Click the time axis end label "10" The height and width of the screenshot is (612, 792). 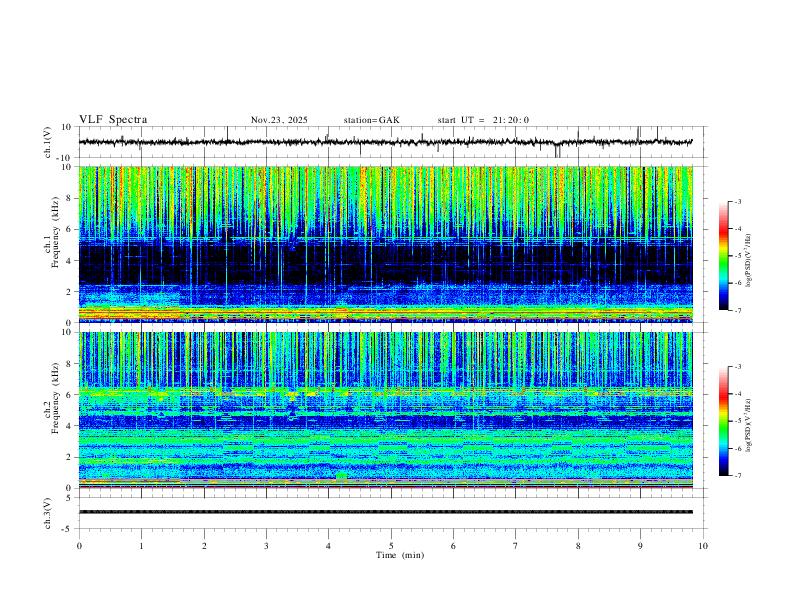click(703, 546)
